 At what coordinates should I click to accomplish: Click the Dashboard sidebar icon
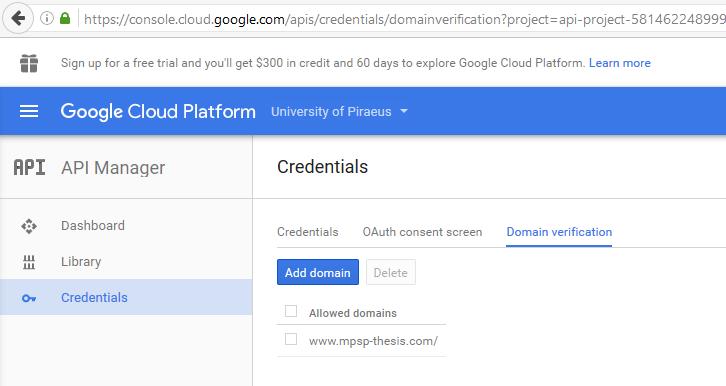point(29,226)
